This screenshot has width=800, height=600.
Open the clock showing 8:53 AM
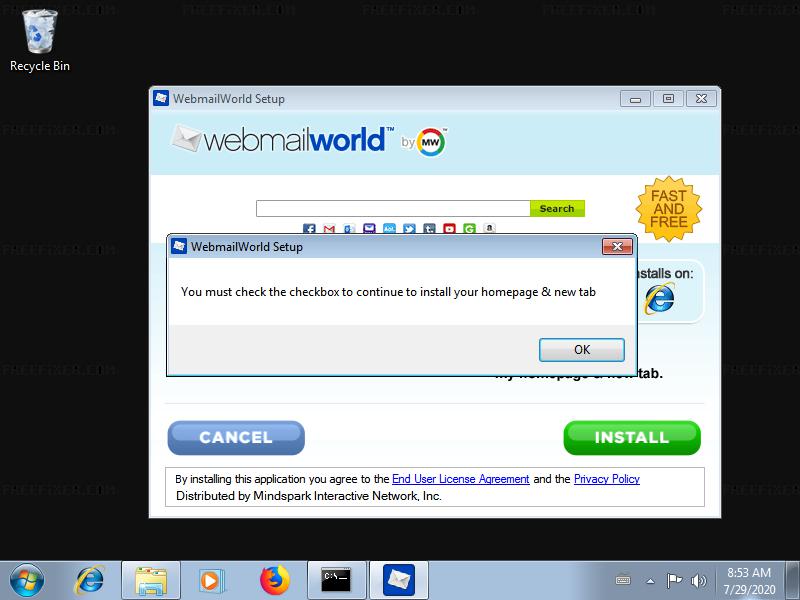(749, 581)
